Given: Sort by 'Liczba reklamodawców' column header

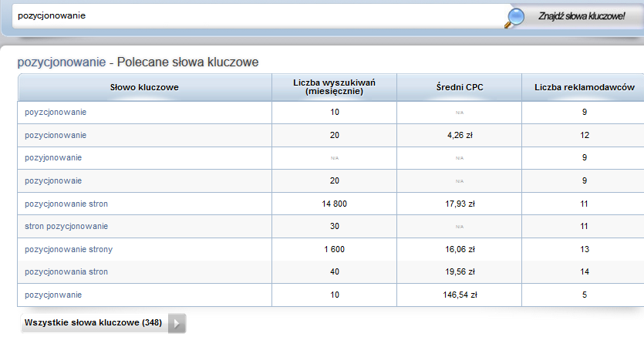Looking at the screenshot, I should coord(584,87).
